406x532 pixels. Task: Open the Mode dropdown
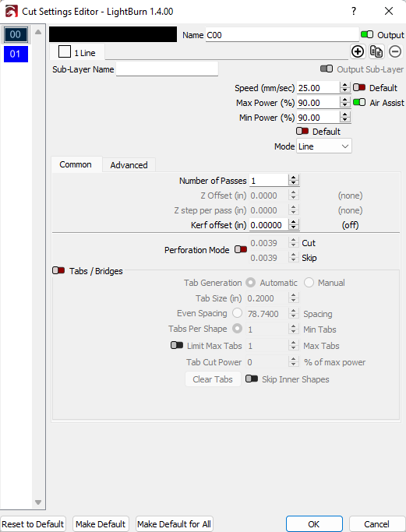click(x=324, y=146)
